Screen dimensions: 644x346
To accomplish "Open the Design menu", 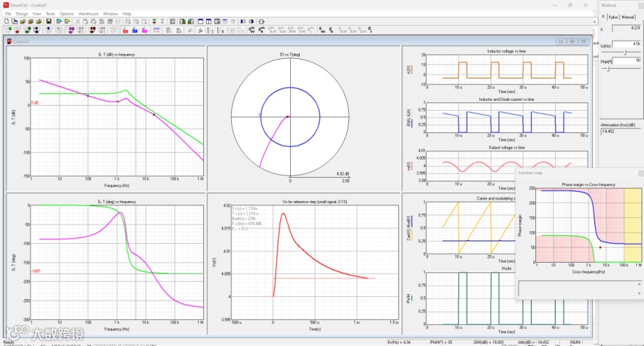I will pyautogui.click(x=22, y=13).
